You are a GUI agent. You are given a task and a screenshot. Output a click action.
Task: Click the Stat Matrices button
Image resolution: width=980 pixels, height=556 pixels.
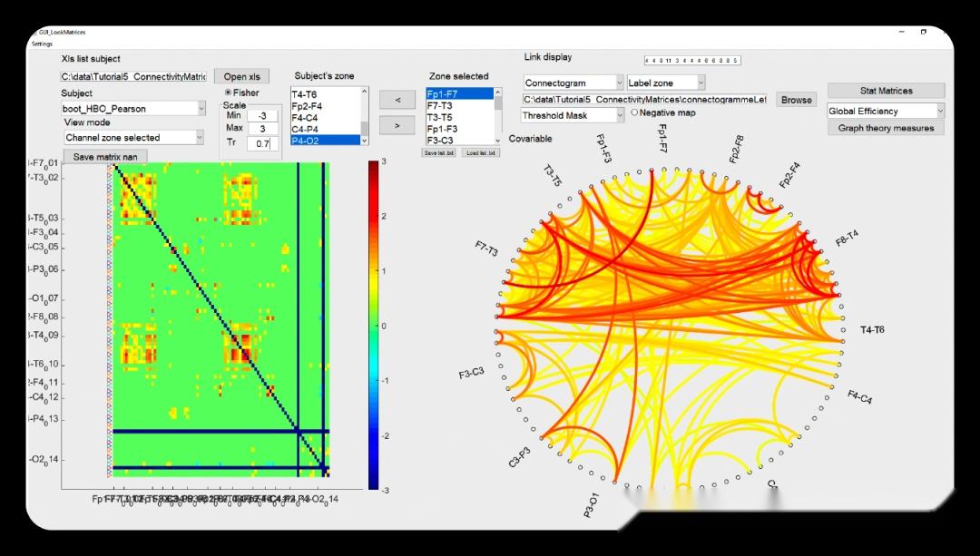pos(886,91)
